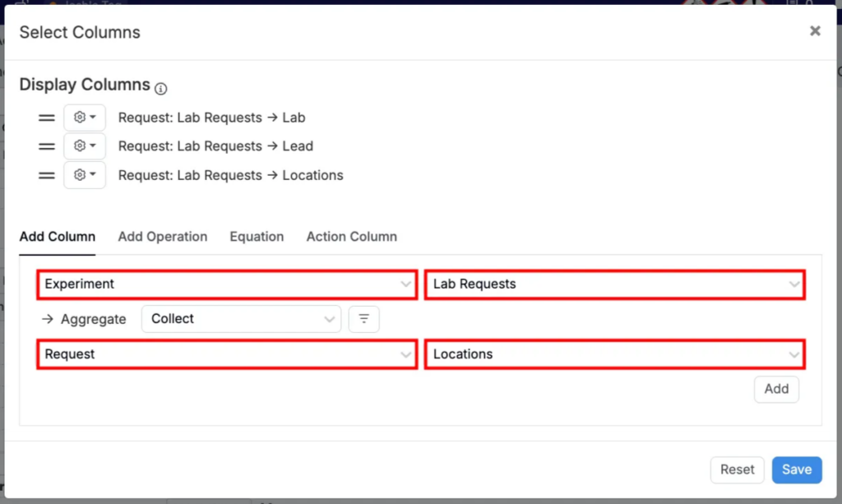
Task: Open gear settings for the Lead column
Action: (x=85, y=146)
